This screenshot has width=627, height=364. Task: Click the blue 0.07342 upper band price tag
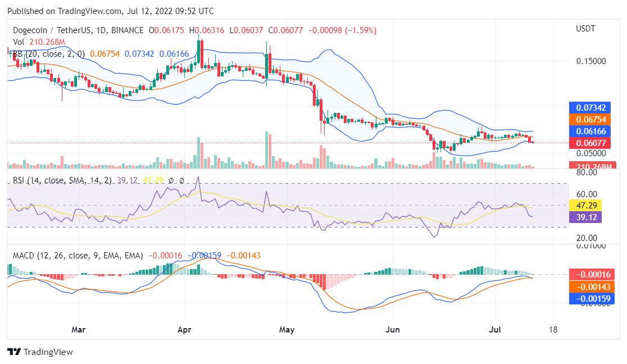tap(590, 107)
